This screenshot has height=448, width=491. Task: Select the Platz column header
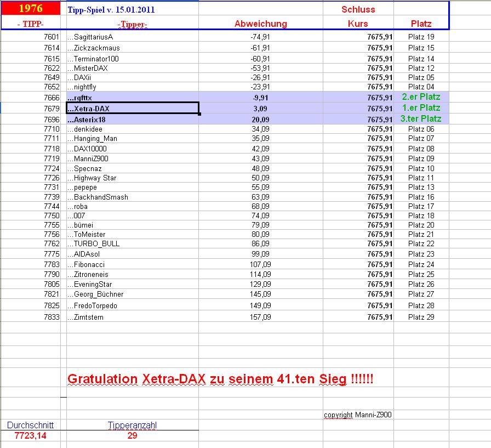(x=421, y=24)
